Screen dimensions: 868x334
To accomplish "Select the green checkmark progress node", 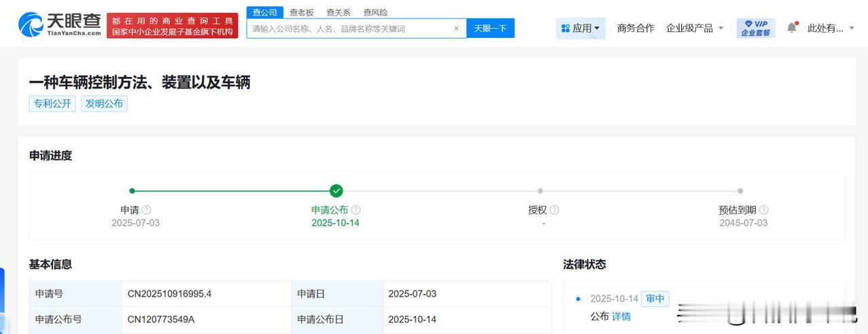I will [x=336, y=191].
